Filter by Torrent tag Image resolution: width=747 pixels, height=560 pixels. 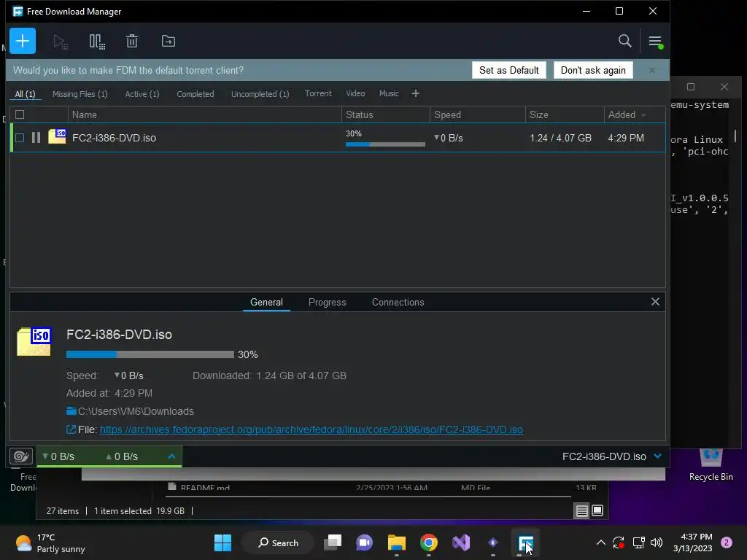318,93
